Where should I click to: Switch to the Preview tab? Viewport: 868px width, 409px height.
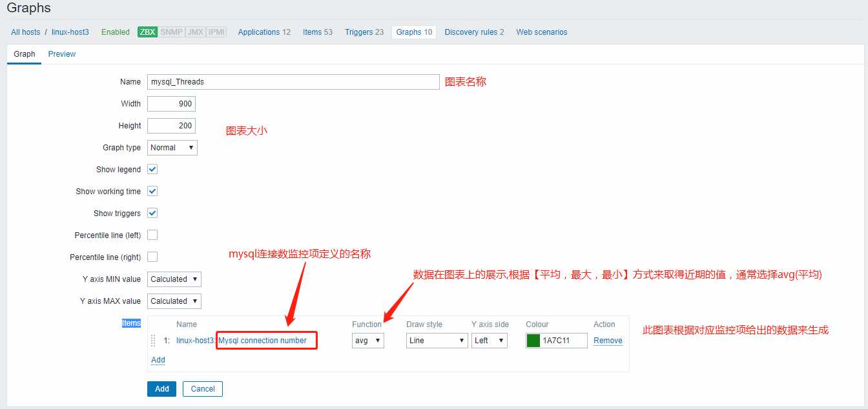click(x=62, y=54)
